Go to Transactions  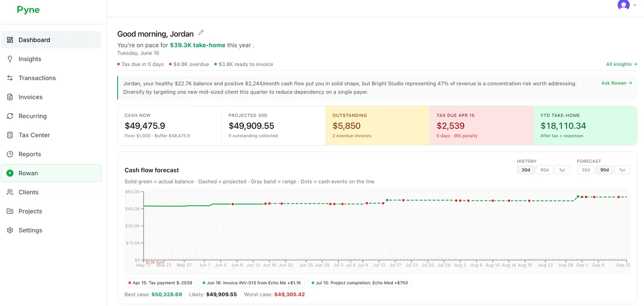[51, 78]
